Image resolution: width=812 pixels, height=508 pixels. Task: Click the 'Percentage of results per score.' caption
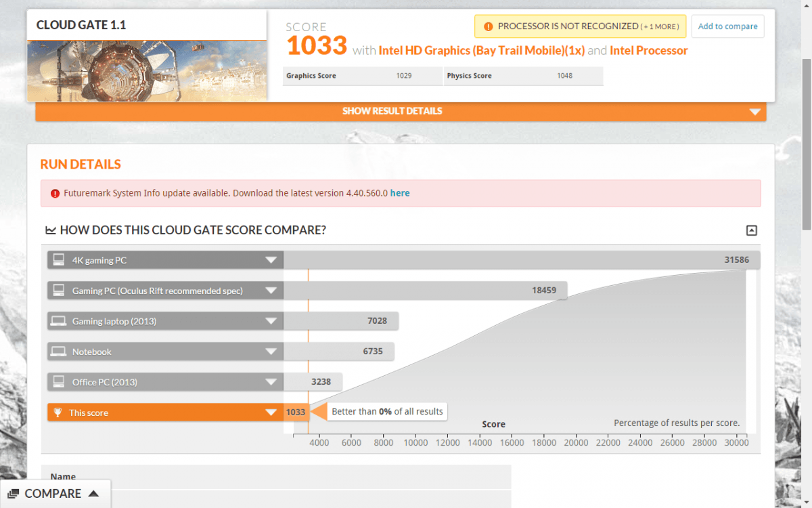[677, 423]
